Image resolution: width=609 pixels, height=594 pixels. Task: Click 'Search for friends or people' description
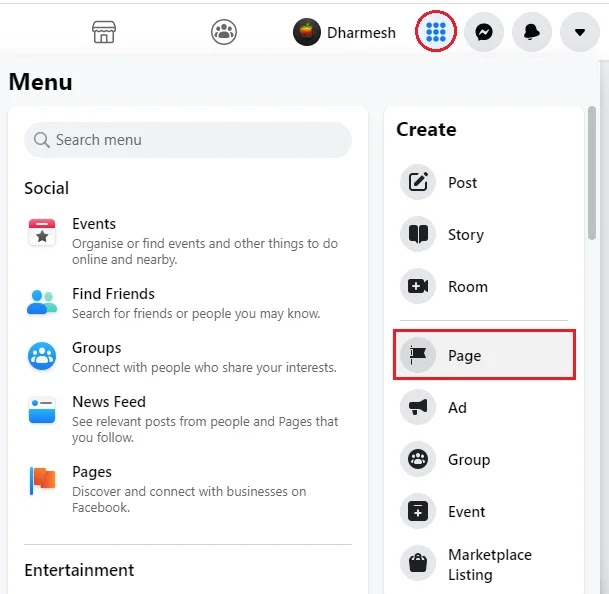click(196, 314)
